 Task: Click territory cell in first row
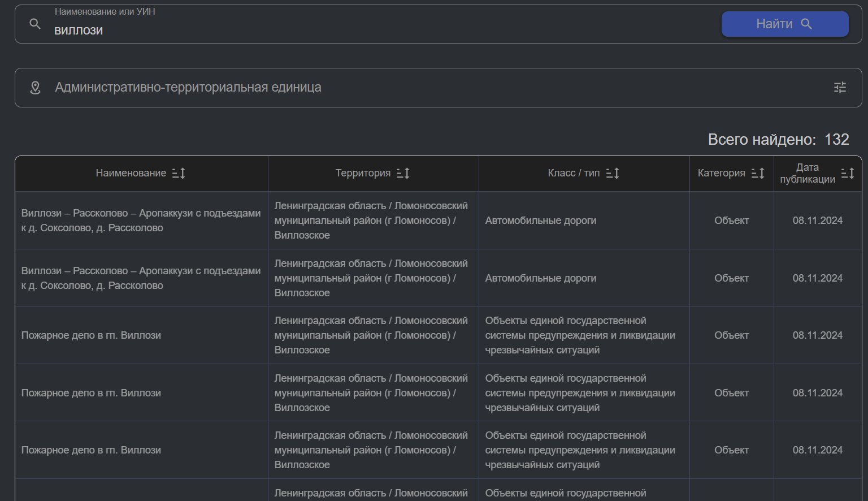point(373,221)
